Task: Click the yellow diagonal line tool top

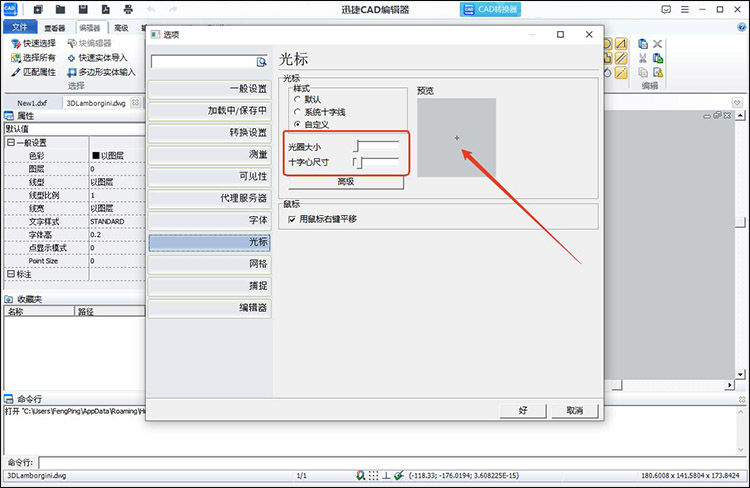Action: tap(621, 44)
